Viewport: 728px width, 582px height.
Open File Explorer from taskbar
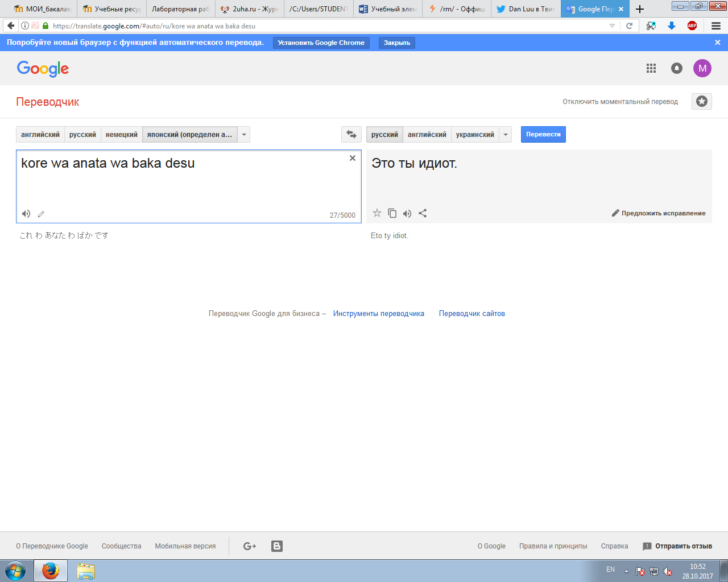[86, 571]
